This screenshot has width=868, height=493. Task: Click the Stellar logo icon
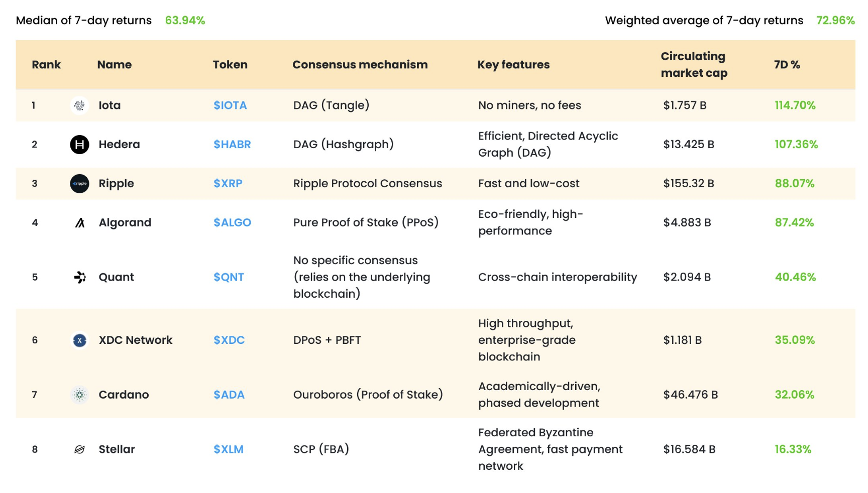(79, 449)
